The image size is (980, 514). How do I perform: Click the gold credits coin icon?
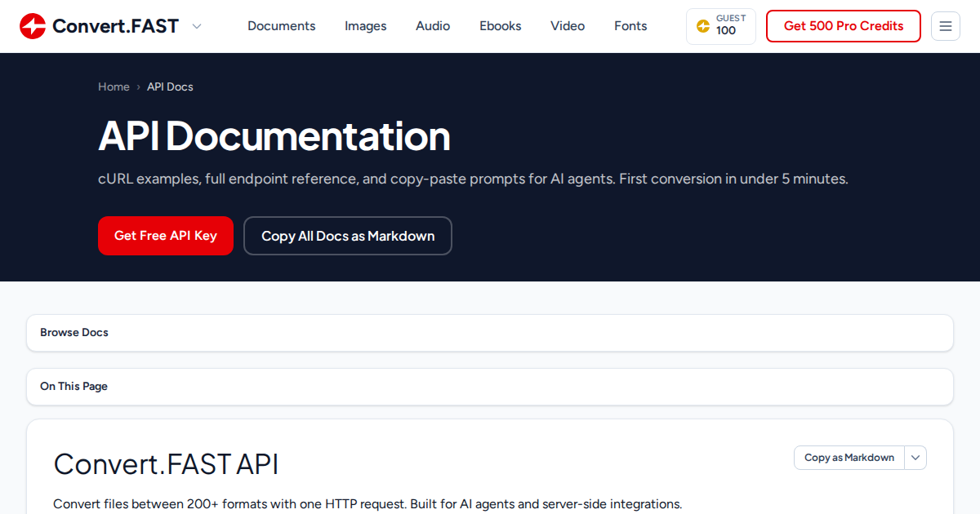coord(703,26)
